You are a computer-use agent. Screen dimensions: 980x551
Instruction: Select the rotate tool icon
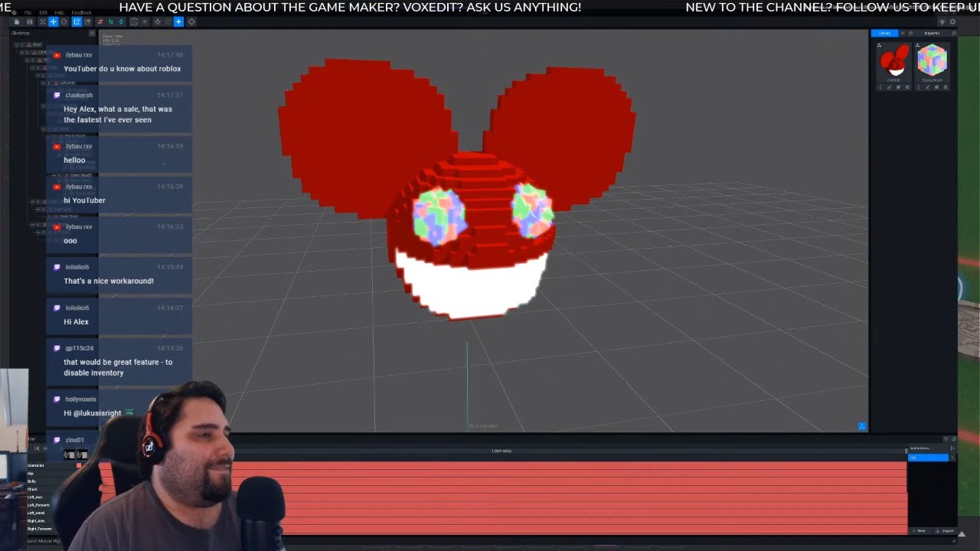64,22
